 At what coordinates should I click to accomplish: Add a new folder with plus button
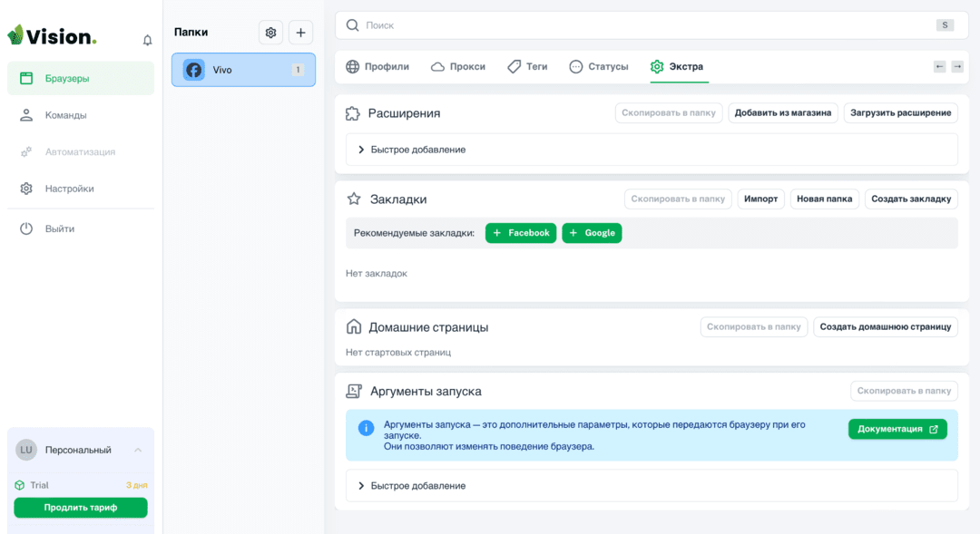[x=300, y=33]
